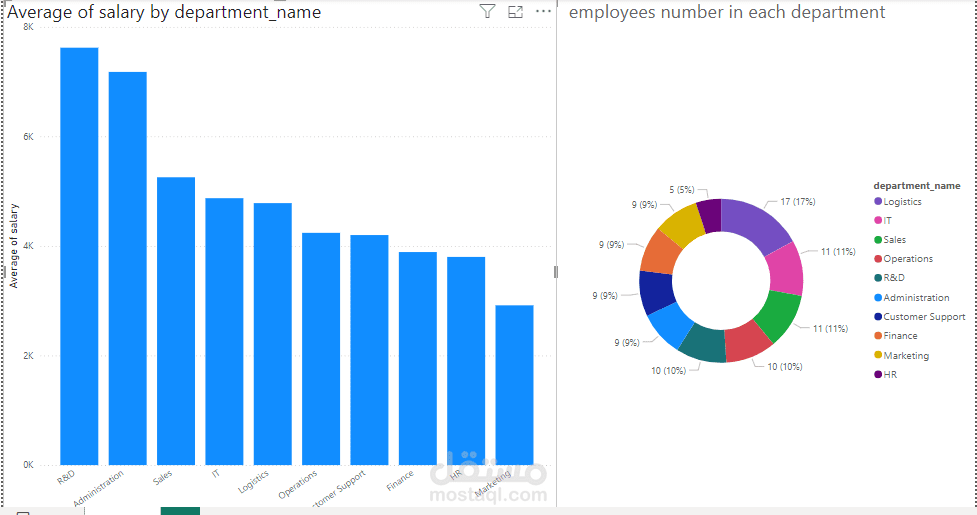977x515 pixels.
Task: Click the dark purple HR donut slice
Action: (x=710, y=215)
